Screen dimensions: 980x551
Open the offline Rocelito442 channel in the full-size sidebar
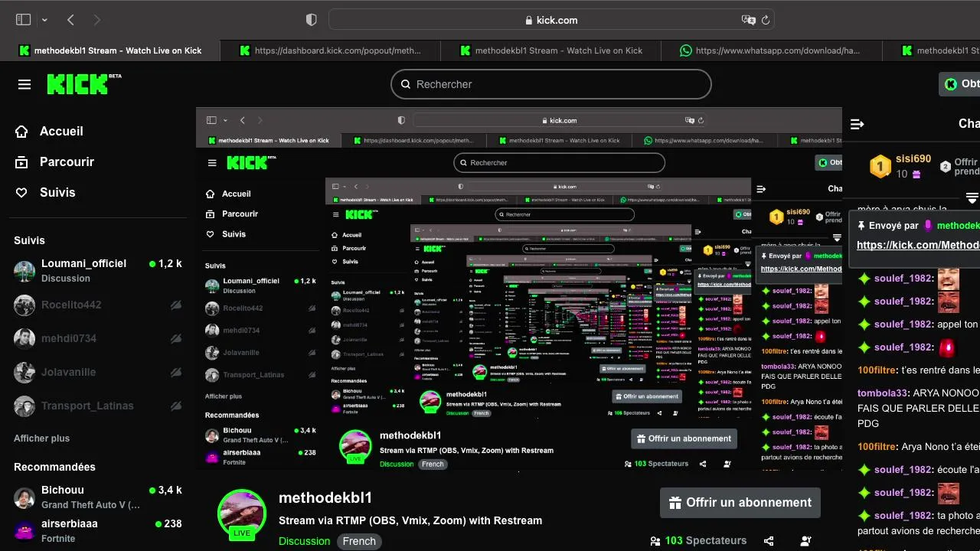click(x=98, y=305)
